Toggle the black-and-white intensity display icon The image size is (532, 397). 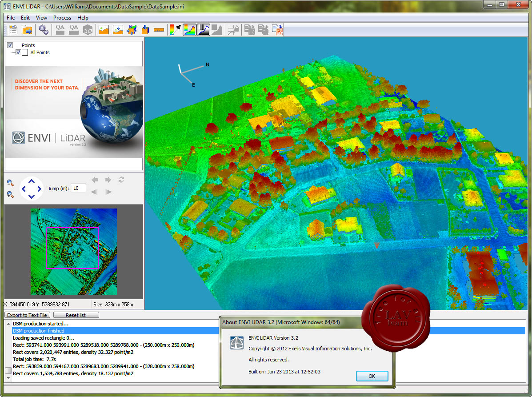[x=203, y=30]
